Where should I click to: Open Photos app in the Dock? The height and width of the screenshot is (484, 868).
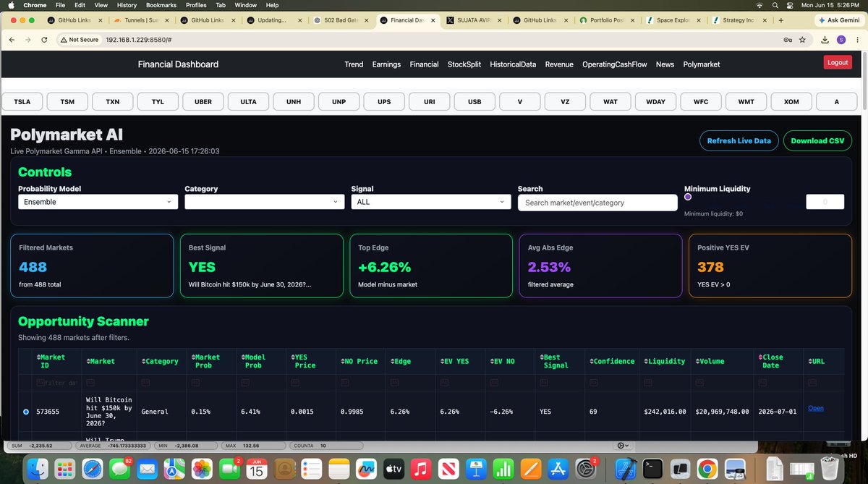coord(201,468)
